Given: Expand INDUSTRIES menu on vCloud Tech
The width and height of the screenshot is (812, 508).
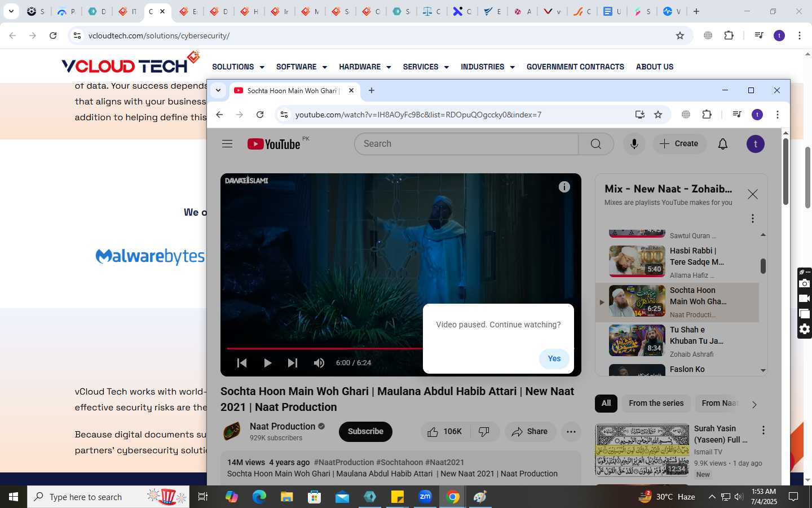Looking at the screenshot, I should 488,67.
